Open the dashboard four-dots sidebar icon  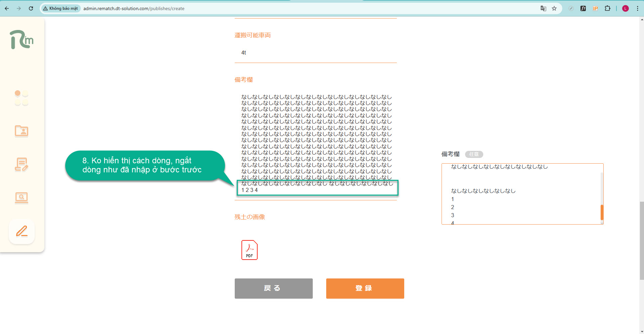tap(22, 98)
